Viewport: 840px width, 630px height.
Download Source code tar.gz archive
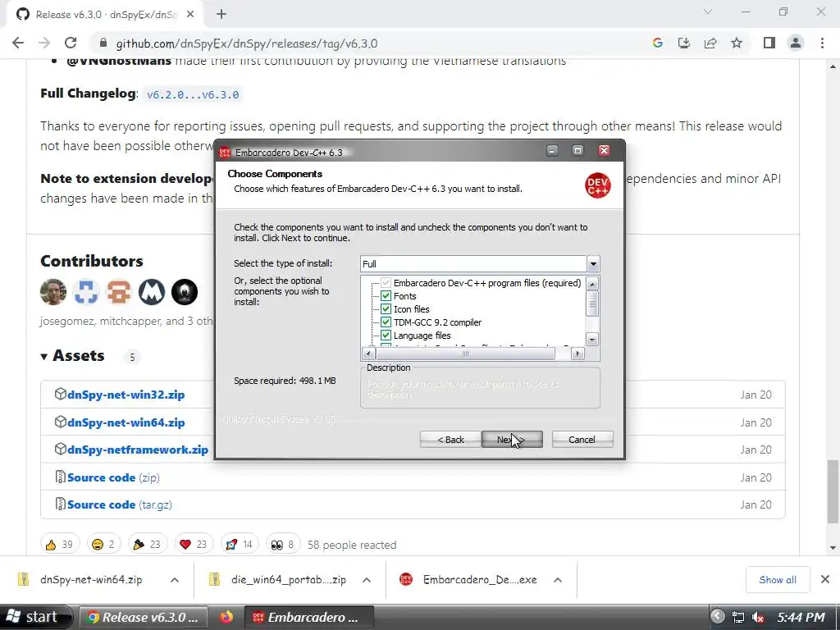[120, 504]
